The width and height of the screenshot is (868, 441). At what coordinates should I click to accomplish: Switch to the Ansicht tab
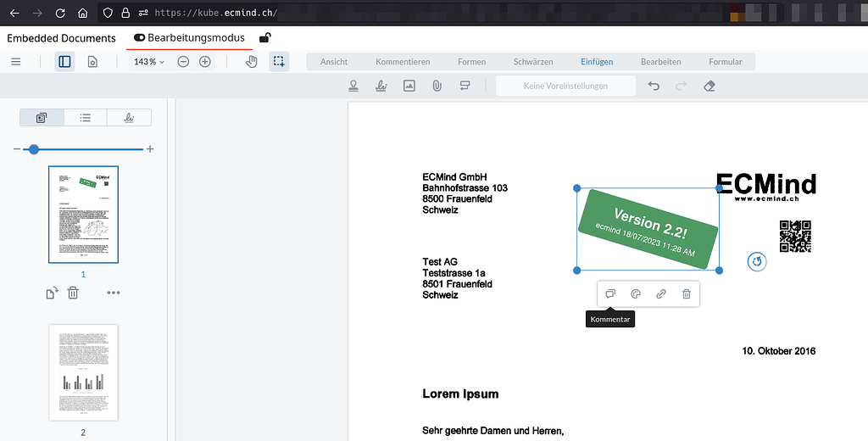334,62
